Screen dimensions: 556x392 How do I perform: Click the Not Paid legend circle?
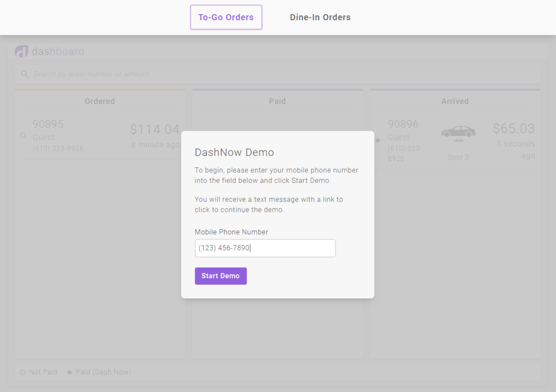(x=23, y=372)
